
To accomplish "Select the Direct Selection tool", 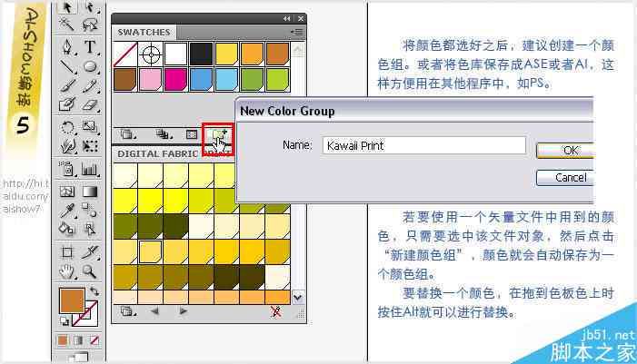I will 90,7.
